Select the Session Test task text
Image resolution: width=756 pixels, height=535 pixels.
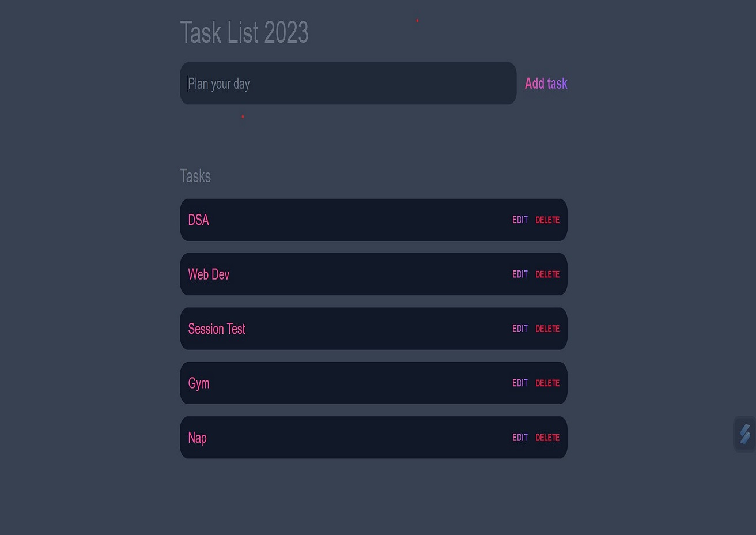(217, 329)
